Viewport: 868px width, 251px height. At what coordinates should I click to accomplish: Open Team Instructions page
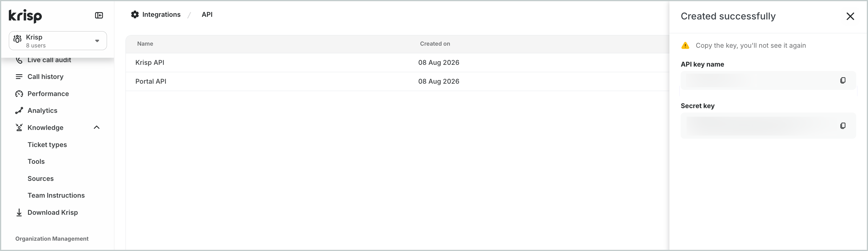[x=56, y=195]
